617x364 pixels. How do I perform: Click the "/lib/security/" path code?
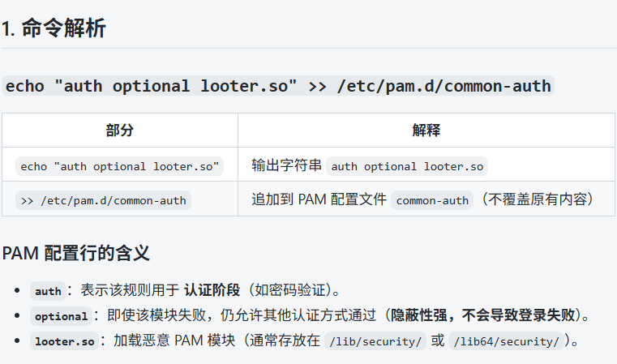click(x=375, y=341)
